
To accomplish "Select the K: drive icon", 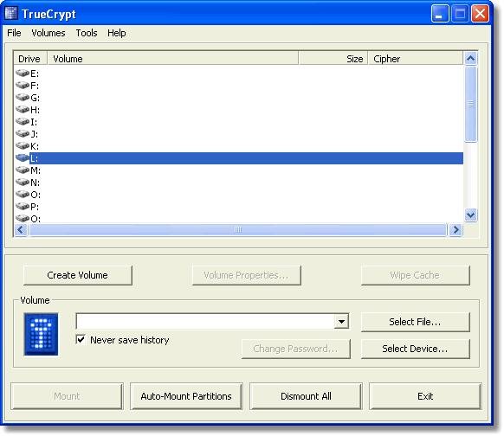I will [23, 146].
